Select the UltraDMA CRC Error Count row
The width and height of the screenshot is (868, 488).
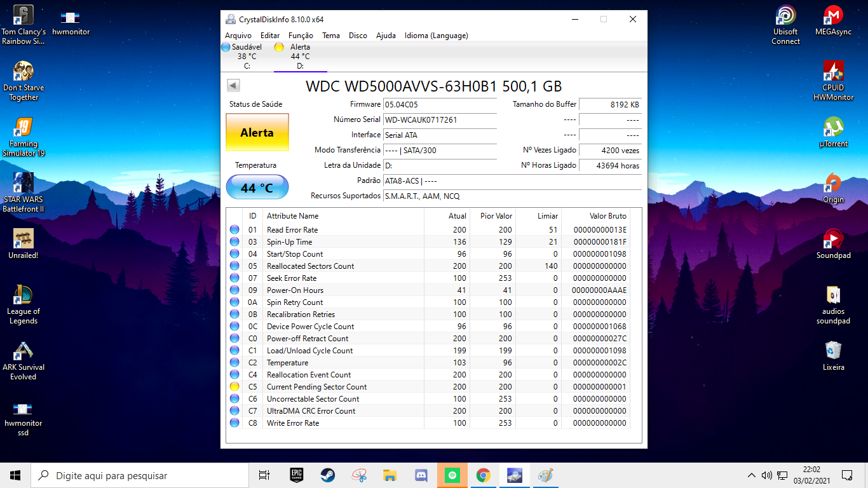tap(428, 410)
